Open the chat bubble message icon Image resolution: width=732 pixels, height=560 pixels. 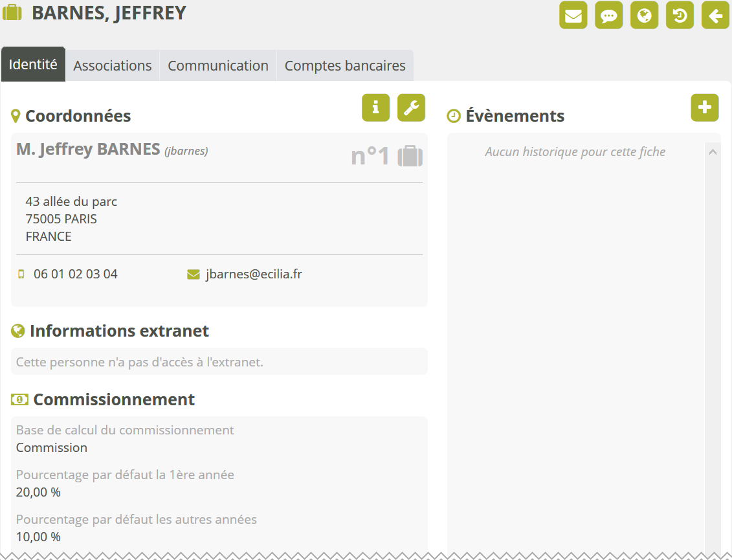click(608, 16)
